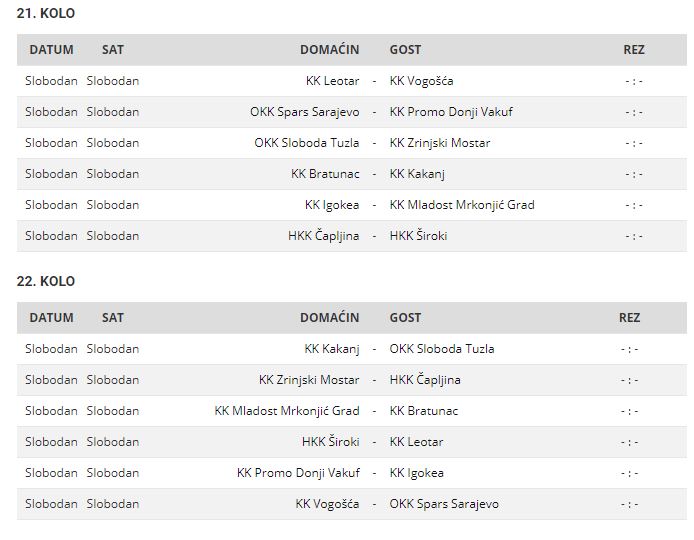The image size is (694, 540).
Task: Click KK Igokea home team in round 21
Action: 332,205
